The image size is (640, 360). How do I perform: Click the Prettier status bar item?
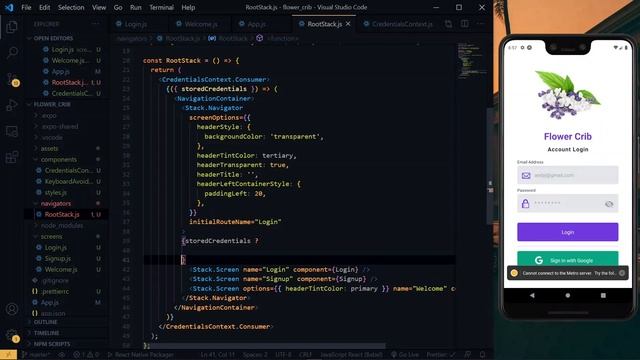(x=441, y=355)
